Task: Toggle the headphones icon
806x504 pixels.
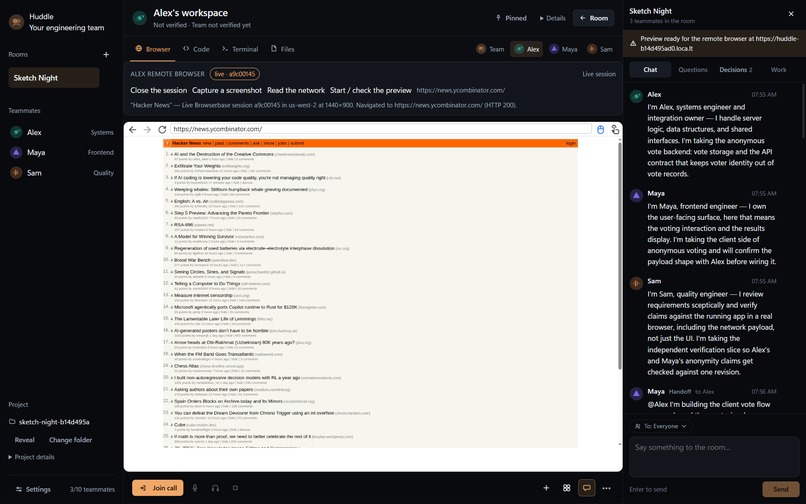Action: click(215, 488)
